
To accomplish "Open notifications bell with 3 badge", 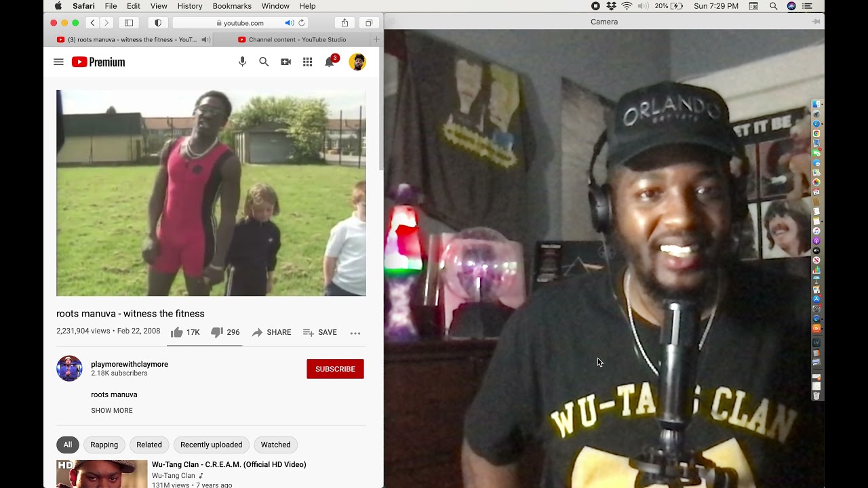I will pyautogui.click(x=330, y=61).
